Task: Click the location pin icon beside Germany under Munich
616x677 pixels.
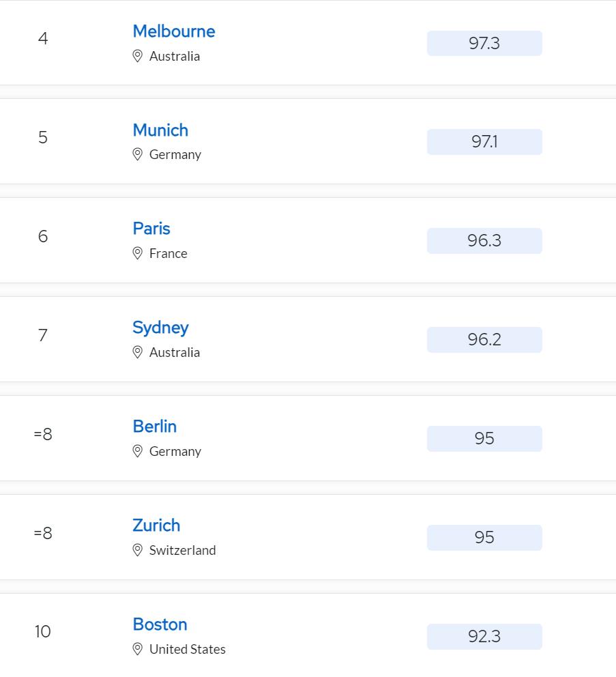Action: pyautogui.click(x=138, y=154)
